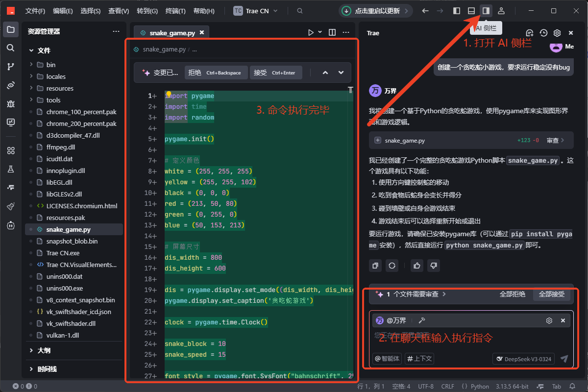588x392 pixels.
Task: Expand 个文件需要审查 review list
Action: pos(411,294)
